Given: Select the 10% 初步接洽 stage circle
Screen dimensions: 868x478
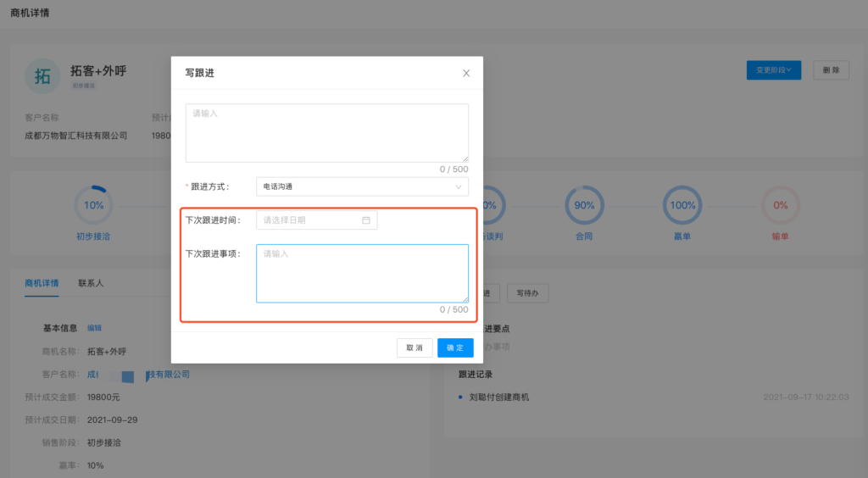Looking at the screenshot, I should (93, 205).
